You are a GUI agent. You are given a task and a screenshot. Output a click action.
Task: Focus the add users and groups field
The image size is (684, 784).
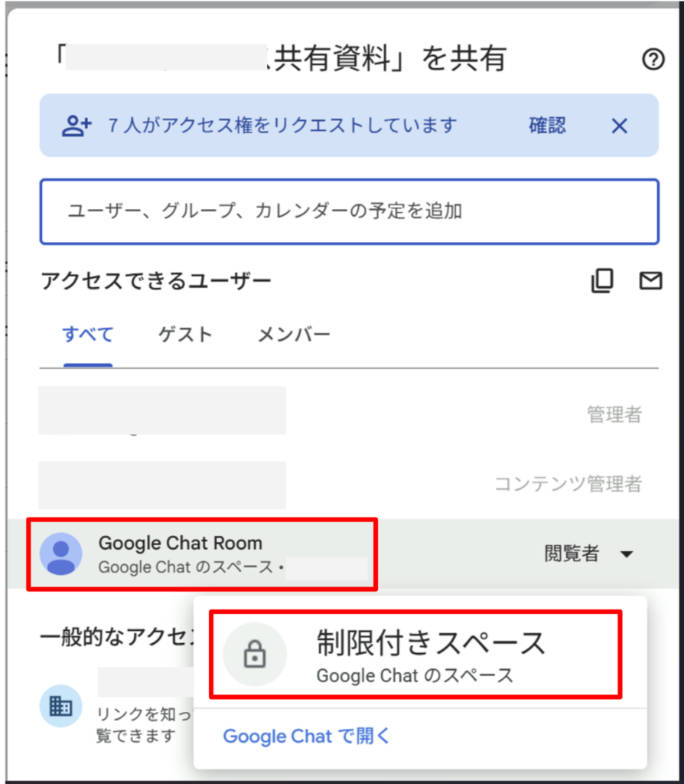(x=349, y=211)
